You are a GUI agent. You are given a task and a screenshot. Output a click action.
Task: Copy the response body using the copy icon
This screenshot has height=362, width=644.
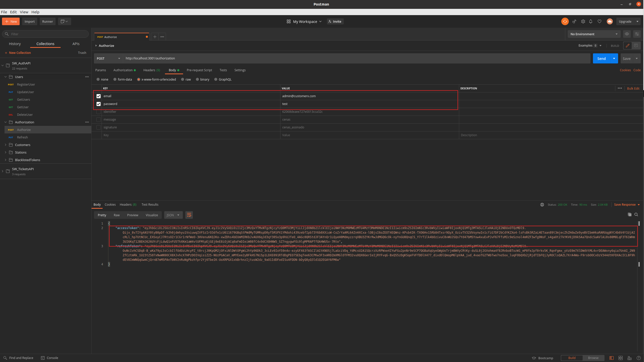(x=630, y=214)
